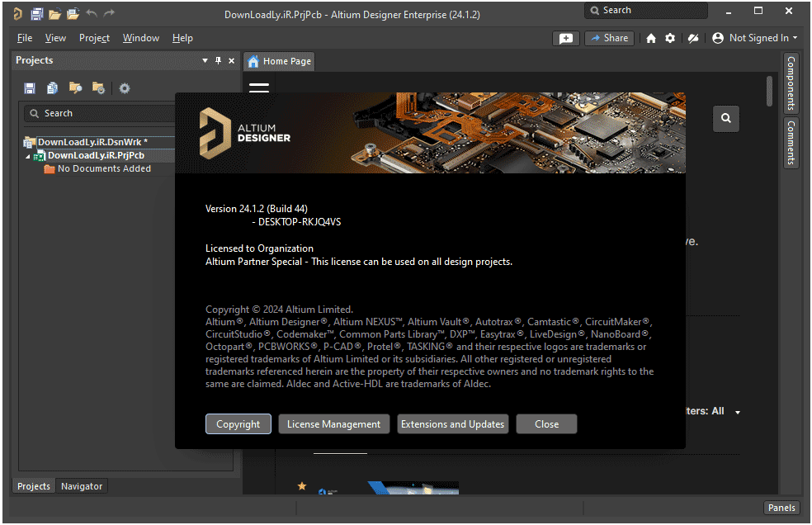812x525 pixels.
Task: Open the Projects panel settings gear icon
Action: (124, 87)
